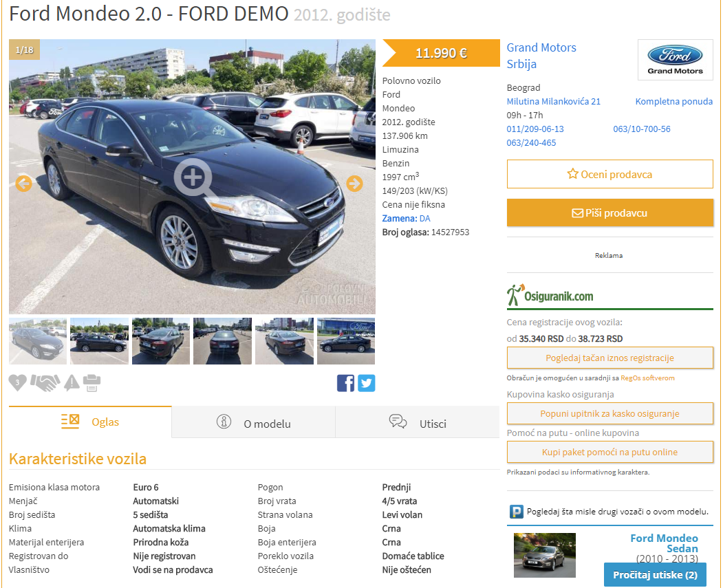Zoom the photo with the magnifier icon
The image size is (723, 588).
pyautogui.click(x=193, y=178)
